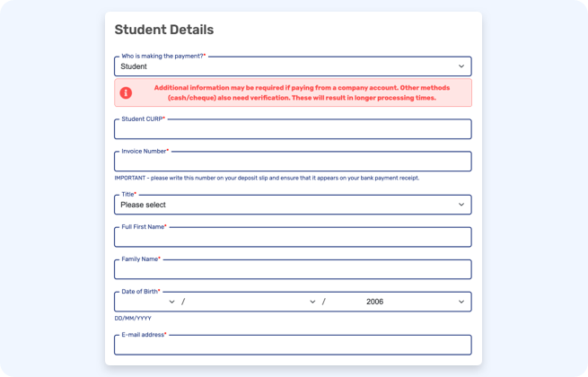Viewport: 588px width, 377px height.
Task: Click the Student Details heading
Action: tap(164, 30)
